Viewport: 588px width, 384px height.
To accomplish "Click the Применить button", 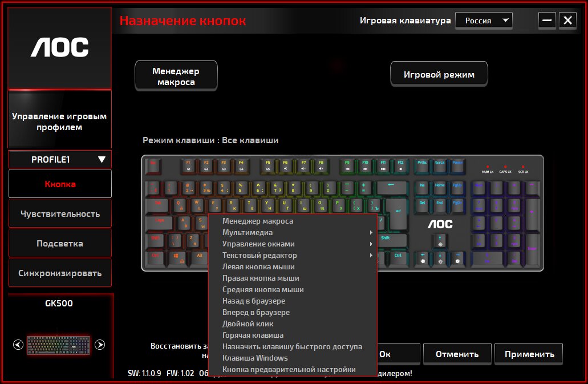I will tap(529, 354).
